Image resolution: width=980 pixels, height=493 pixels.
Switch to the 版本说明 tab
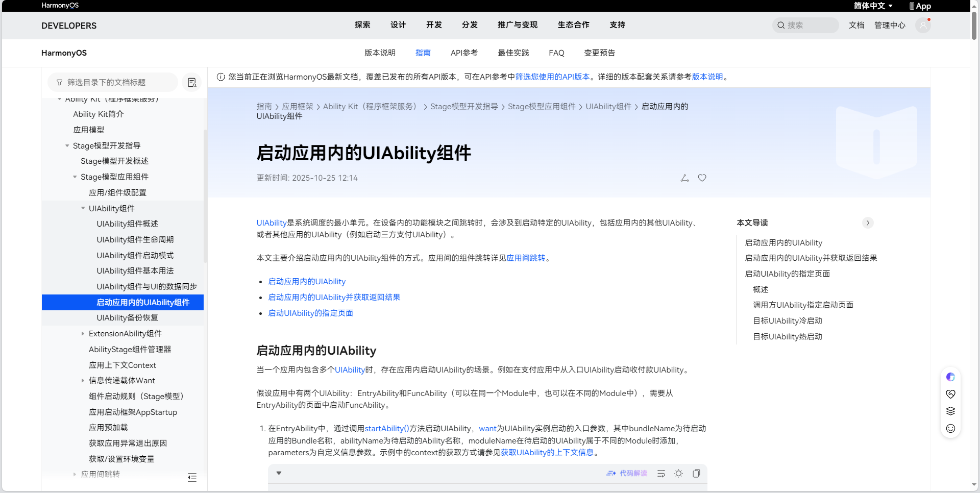(x=380, y=53)
